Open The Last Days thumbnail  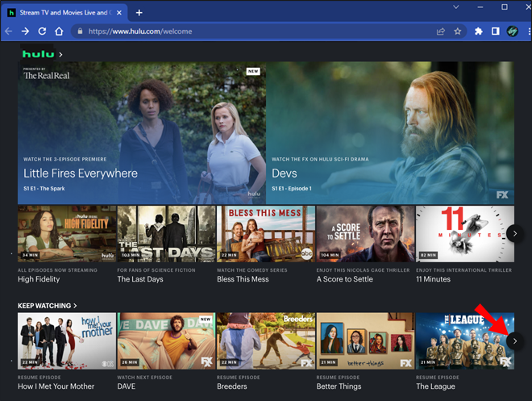(x=166, y=234)
